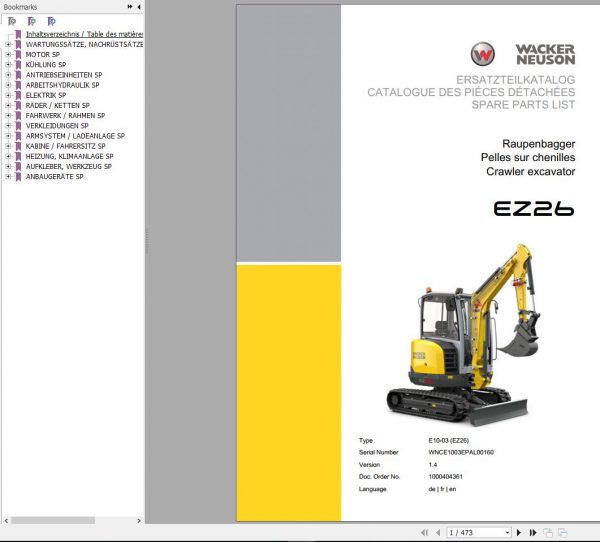This screenshot has height=542, width=600.
Task: Expand the ELEKTRIK SP bookmark node
Action: click(x=8, y=95)
